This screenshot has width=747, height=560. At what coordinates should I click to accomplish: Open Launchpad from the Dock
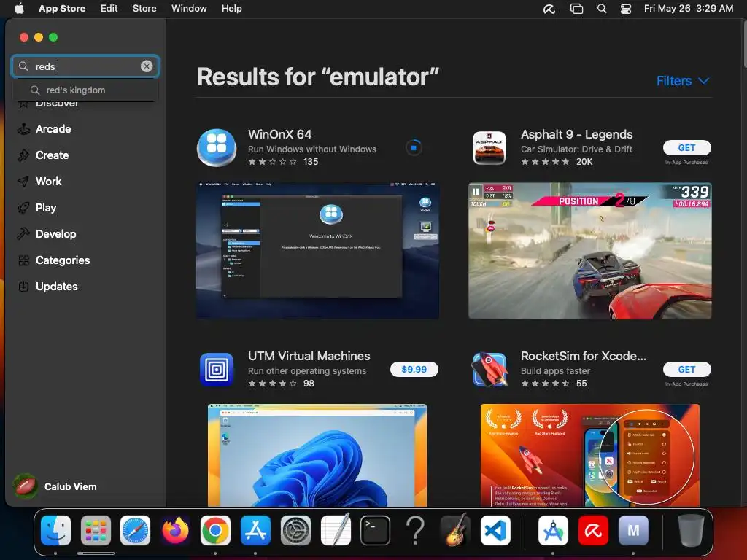(x=96, y=531)
